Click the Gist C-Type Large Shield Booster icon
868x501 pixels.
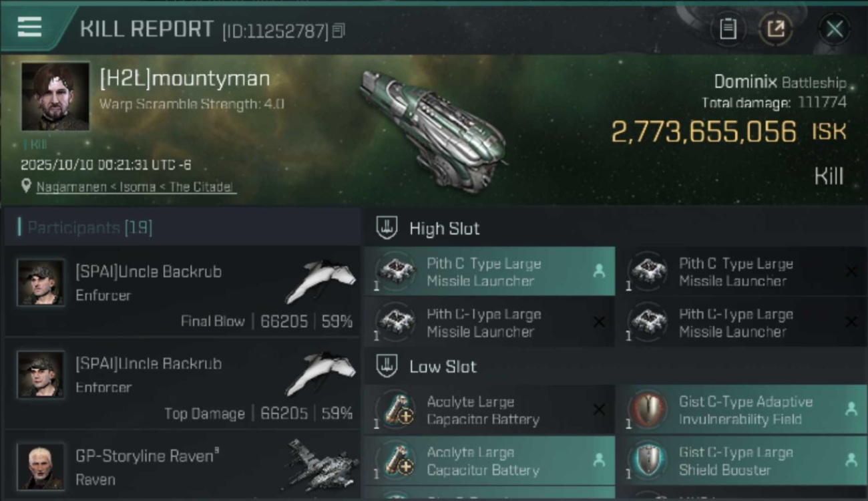[648, 460]
